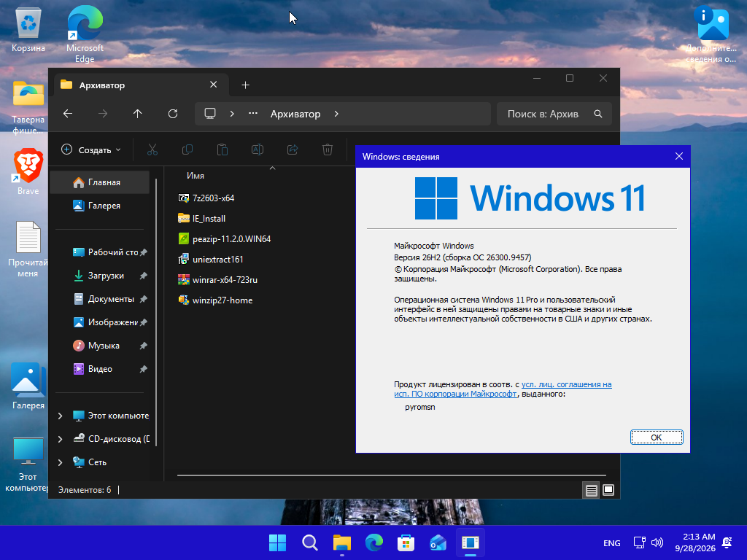
Task: Select the IE_Install folder
Action: click(x=201, y=219)
